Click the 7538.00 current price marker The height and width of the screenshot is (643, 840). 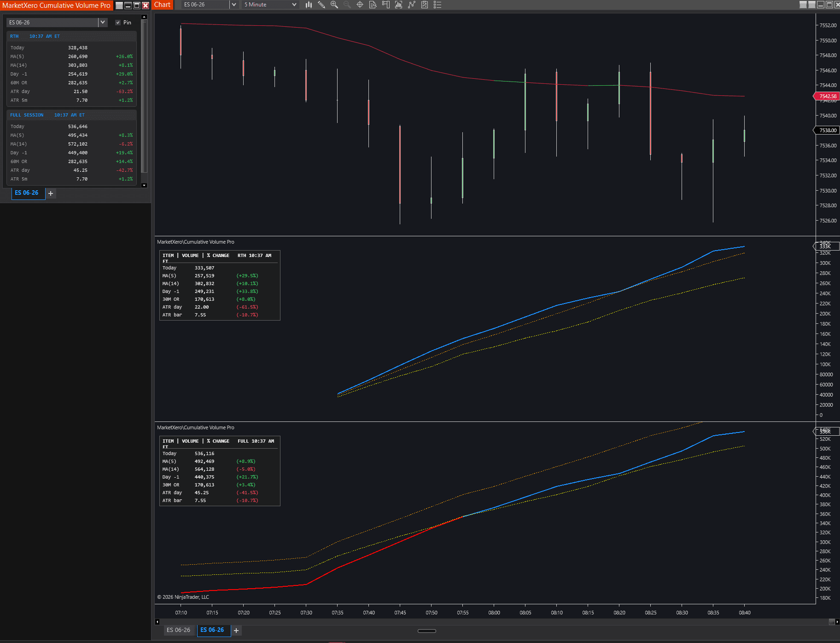click(x=827, y=130)
